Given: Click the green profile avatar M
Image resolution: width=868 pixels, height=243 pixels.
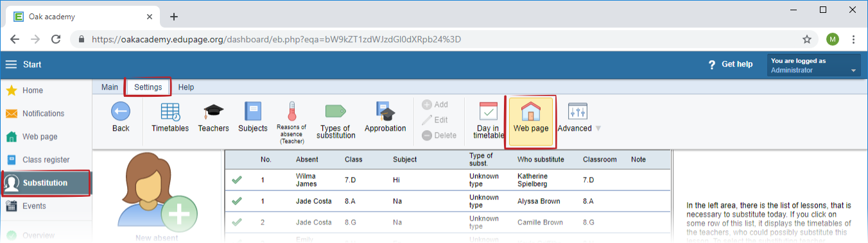Looking at the screenshot, I should click(833, 39).
